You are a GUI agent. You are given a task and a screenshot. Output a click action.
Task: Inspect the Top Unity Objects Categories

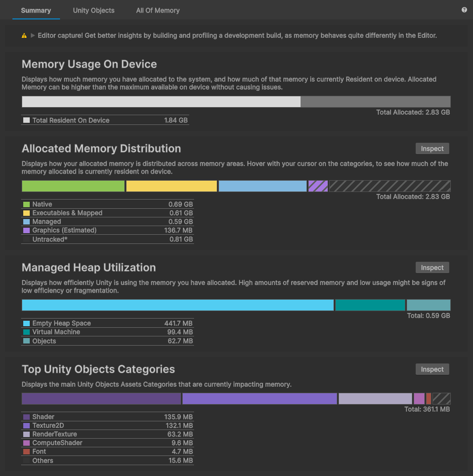coord(432,369)
